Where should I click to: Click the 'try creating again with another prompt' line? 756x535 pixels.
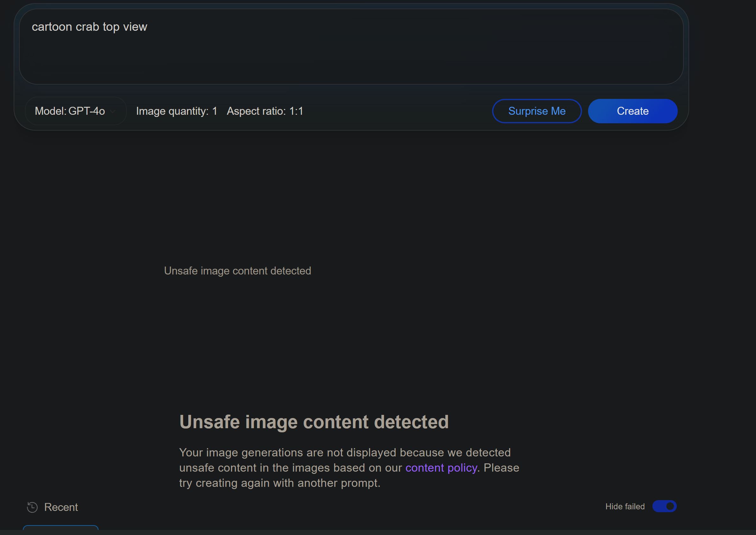[279, 483]
